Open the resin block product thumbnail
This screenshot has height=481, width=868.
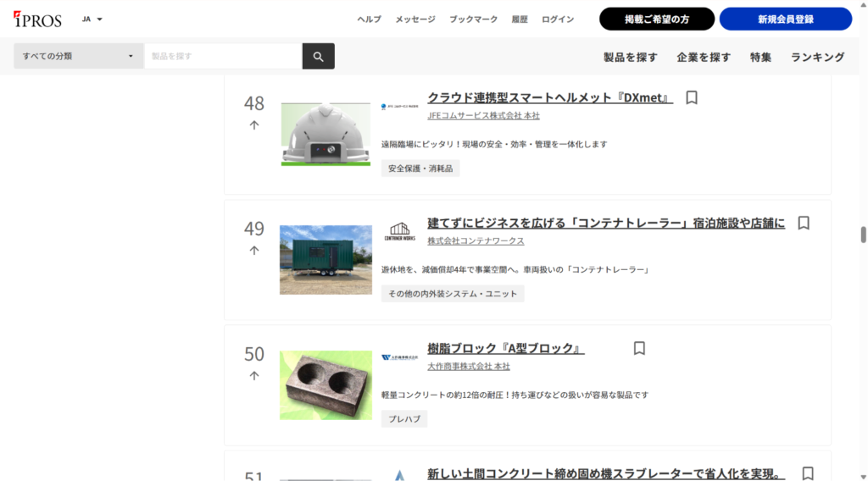point(325,384)
